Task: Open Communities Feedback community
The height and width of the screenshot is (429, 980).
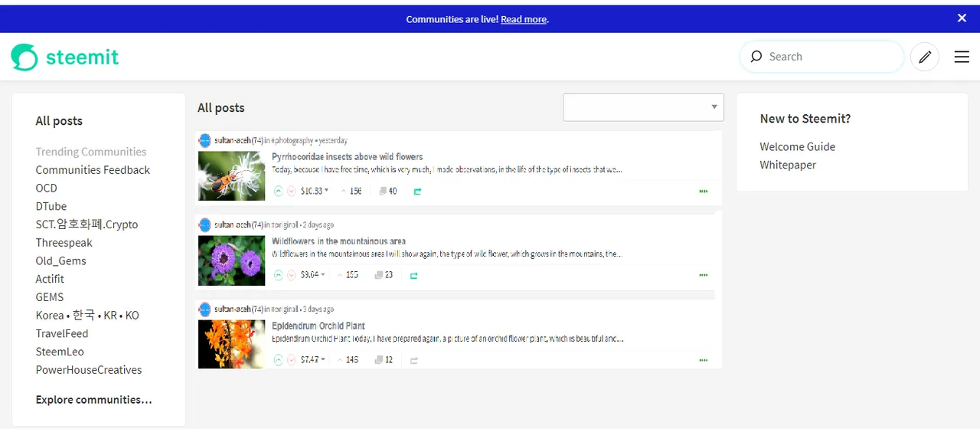Action: click(93, 170)
